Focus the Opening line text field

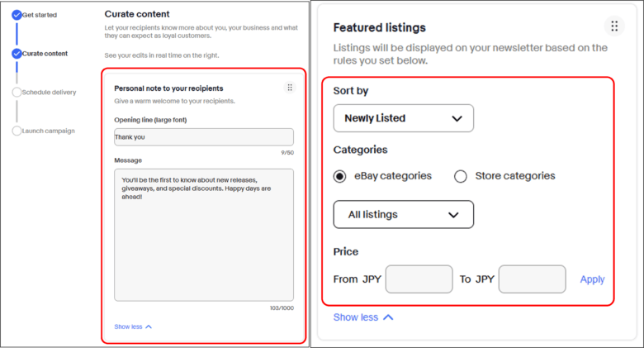(x=203, y=137)
